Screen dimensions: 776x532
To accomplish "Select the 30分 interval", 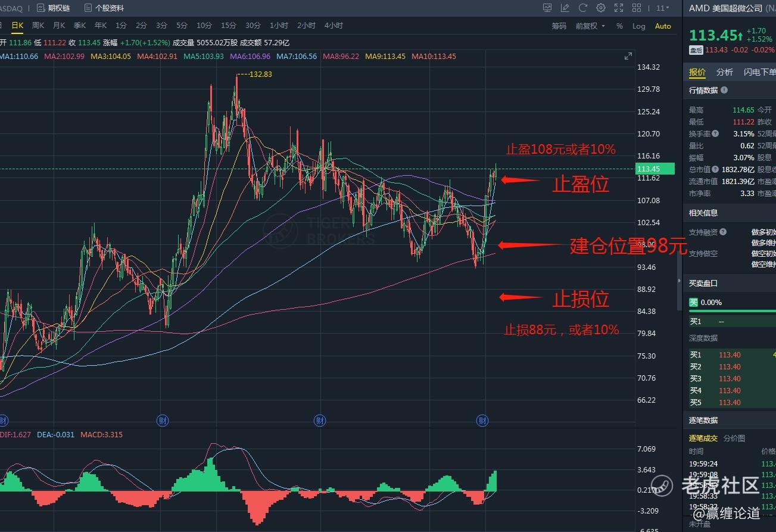I will (253, 26).
